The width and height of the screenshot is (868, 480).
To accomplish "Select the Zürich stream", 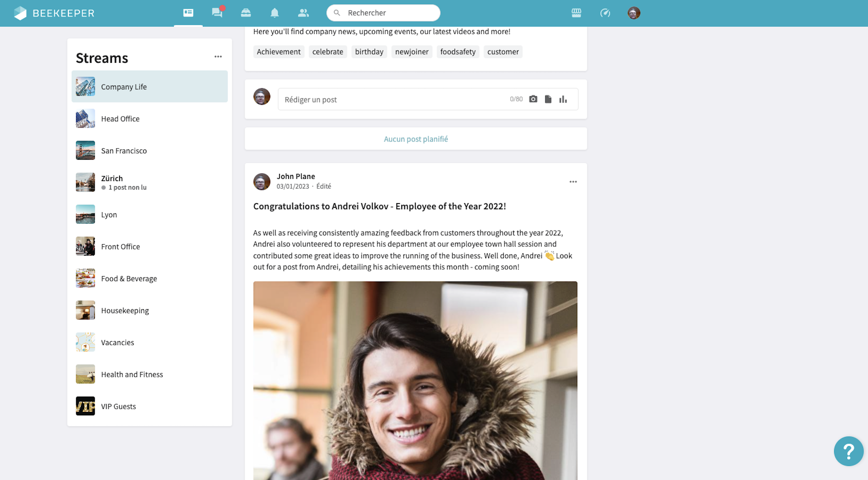I will point(150,182).
